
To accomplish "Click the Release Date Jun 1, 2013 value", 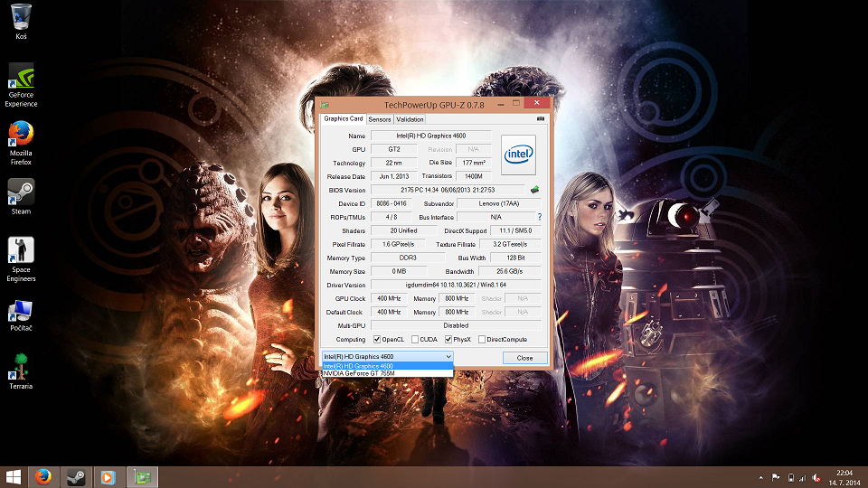I will pyautogui.click(x=393, y=176).
